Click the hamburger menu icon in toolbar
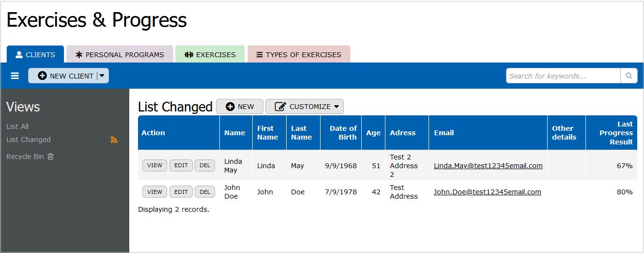 click(x=15, y=76)
